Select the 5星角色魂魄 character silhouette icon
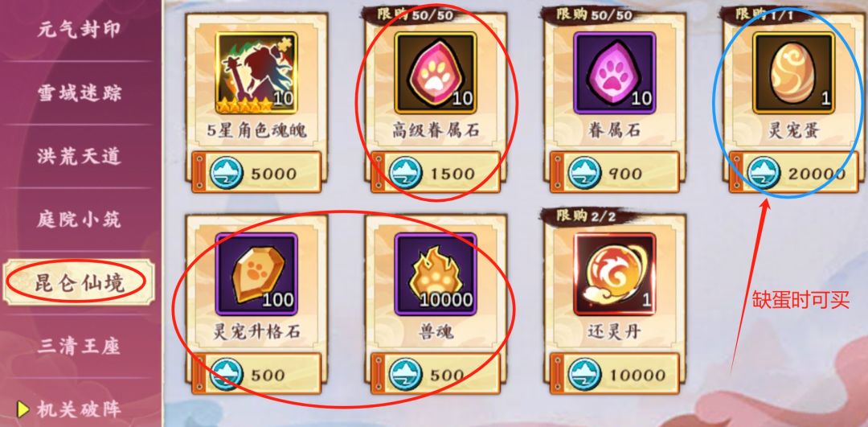 256,72
